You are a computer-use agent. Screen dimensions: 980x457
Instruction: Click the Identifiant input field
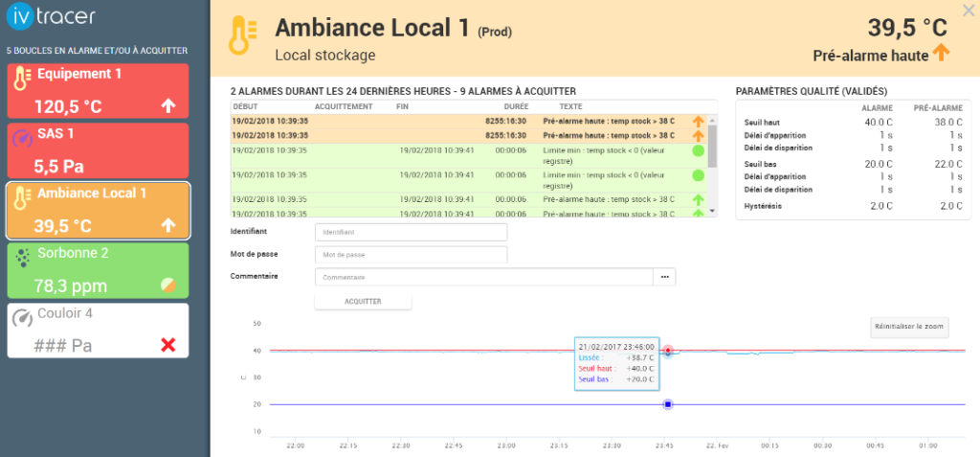pyautogui.click(x=412, y=232)
